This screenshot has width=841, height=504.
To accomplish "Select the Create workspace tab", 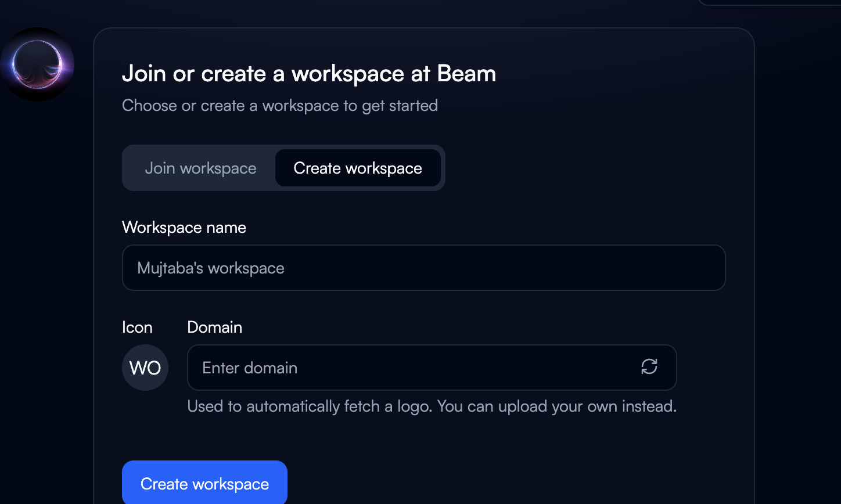I will pos(358,168).
